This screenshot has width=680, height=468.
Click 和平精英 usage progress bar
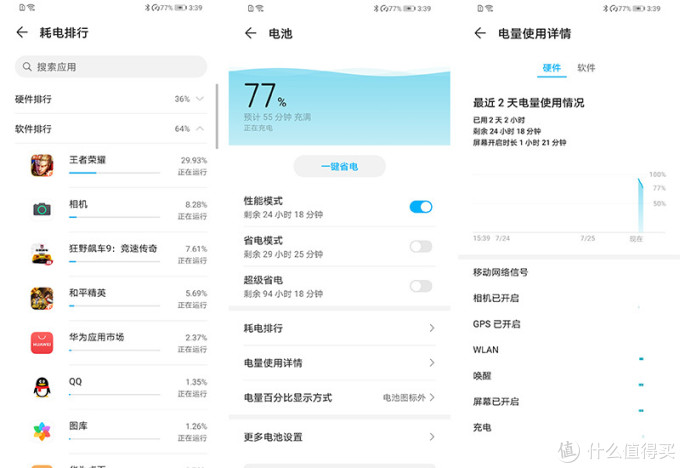click(114, 306)
